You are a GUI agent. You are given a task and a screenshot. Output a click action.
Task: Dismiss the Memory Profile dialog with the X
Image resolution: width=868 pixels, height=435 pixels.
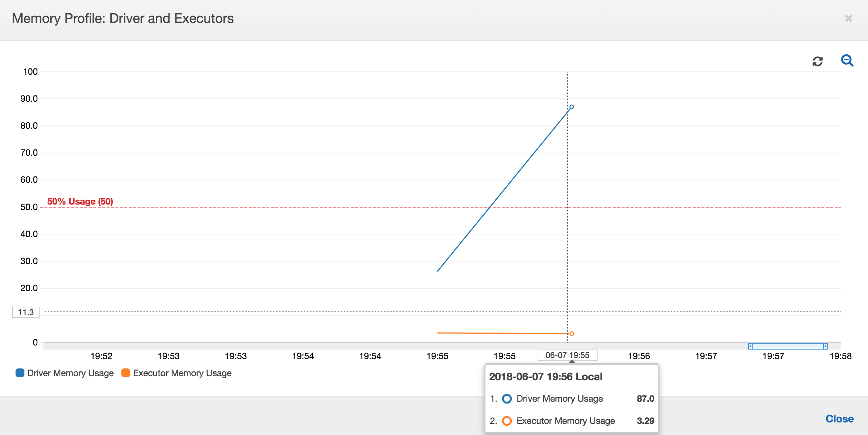point(849,18)
